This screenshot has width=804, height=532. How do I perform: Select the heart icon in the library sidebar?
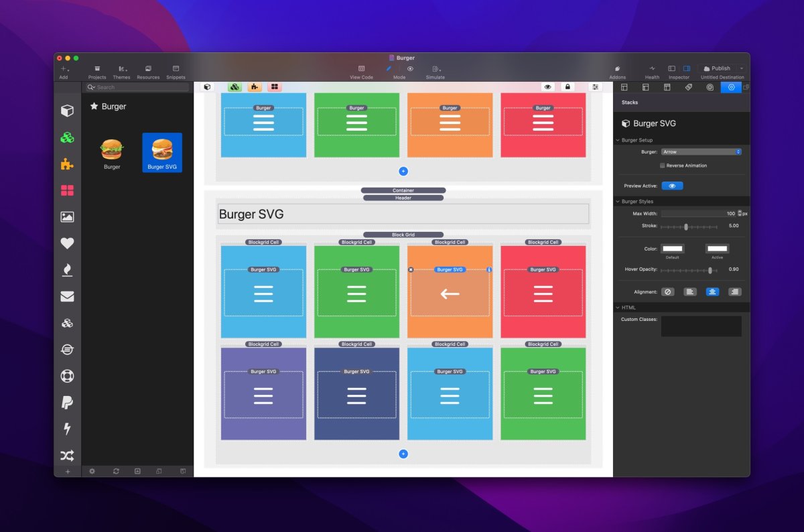67,243
